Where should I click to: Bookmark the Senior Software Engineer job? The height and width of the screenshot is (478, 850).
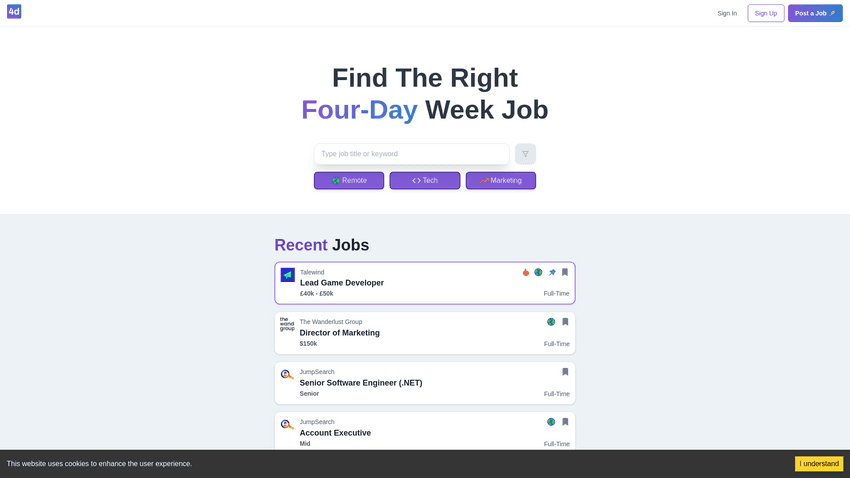pos(565,372)
